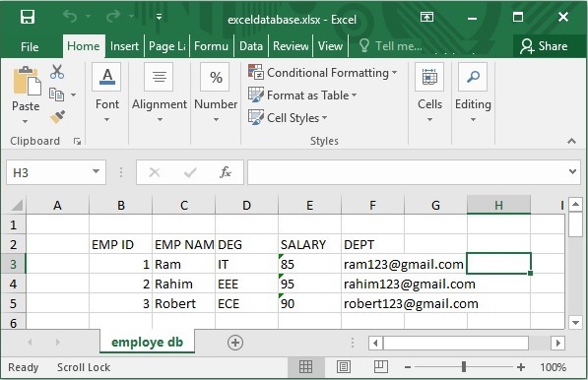Select the Format Painter brush
588x380 pixels.
click(57, 117)
